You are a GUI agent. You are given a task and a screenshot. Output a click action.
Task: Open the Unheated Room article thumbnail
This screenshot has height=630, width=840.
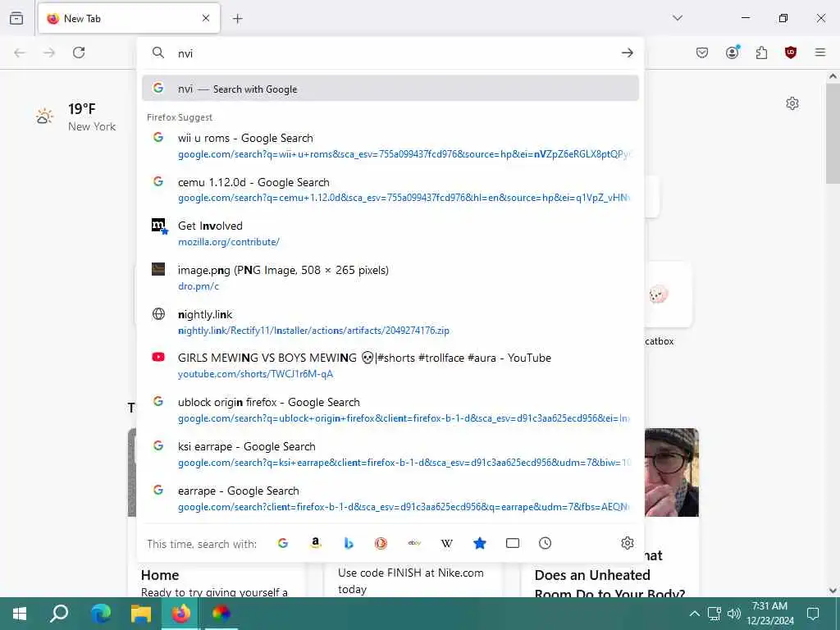click(672, 472)
